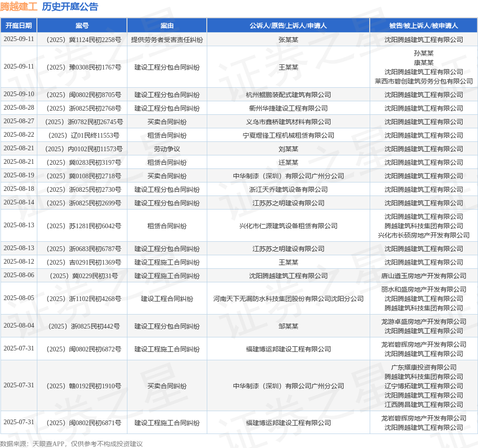
Task: Click defendant 莱西市碧创建筑劳务分包有限公司
Action: [x=424, y=81]
